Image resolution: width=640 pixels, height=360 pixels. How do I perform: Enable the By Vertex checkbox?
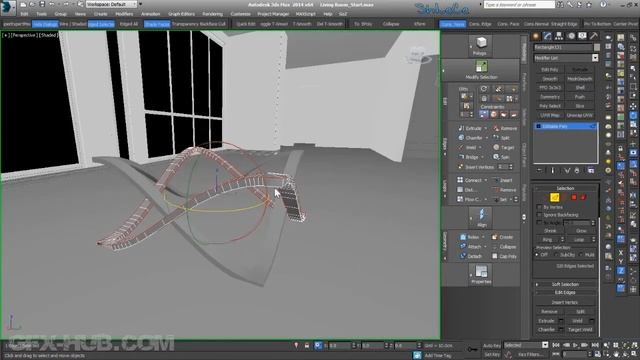[539, 207]
